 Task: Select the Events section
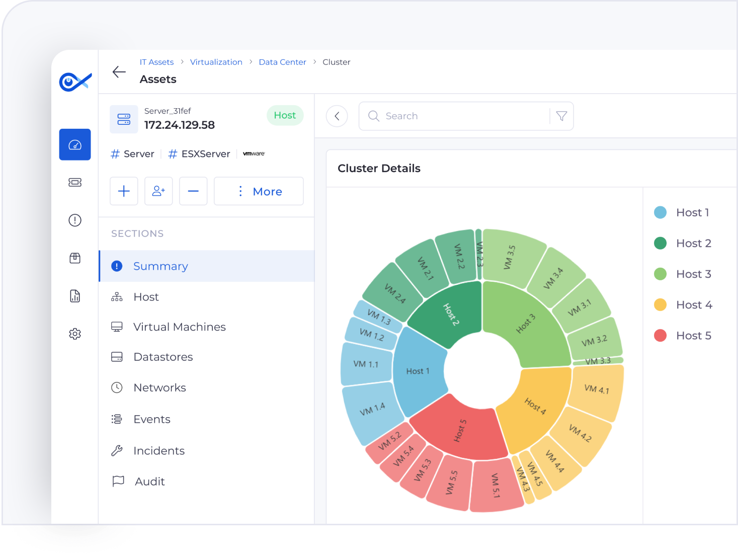207,419
